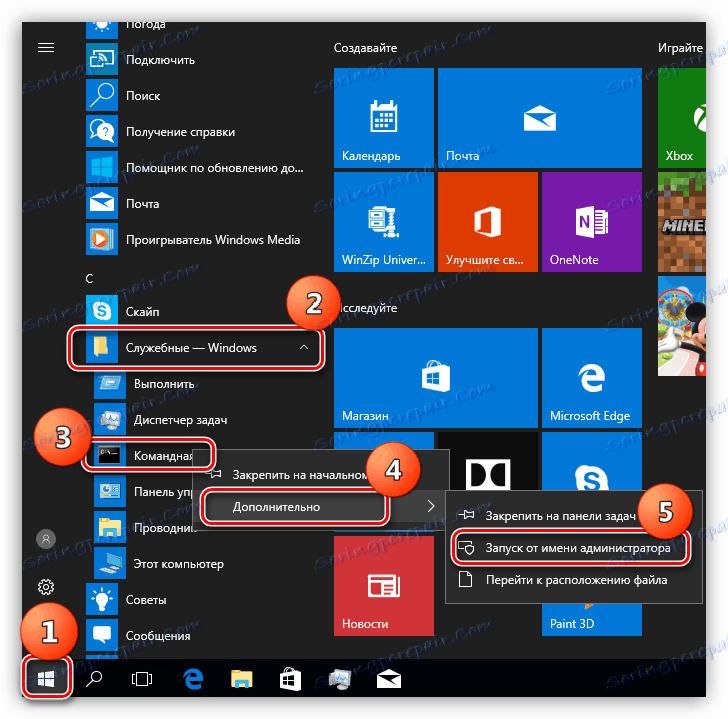This screenshot has width=728, height=719.
Task: Click the Играйте group header
Action: [x=680, y=48]
